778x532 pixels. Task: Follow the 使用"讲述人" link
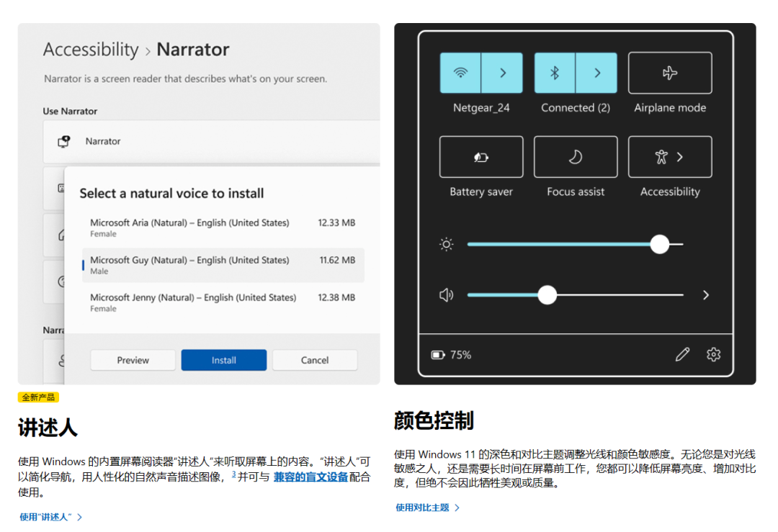click(51, 517)
